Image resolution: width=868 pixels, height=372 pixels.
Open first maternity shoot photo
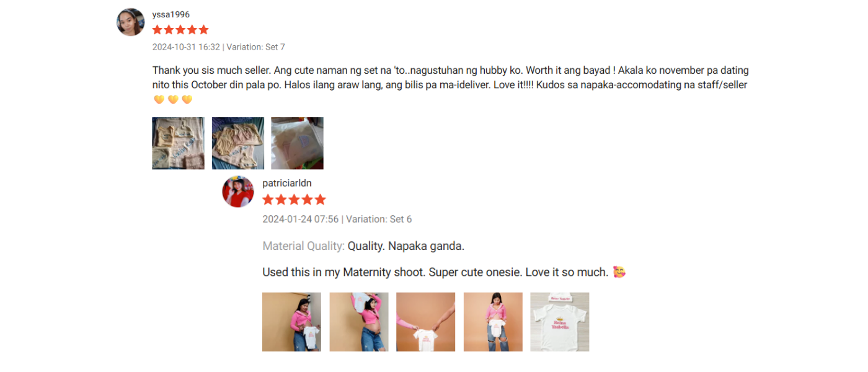click(x=292, y=322)
